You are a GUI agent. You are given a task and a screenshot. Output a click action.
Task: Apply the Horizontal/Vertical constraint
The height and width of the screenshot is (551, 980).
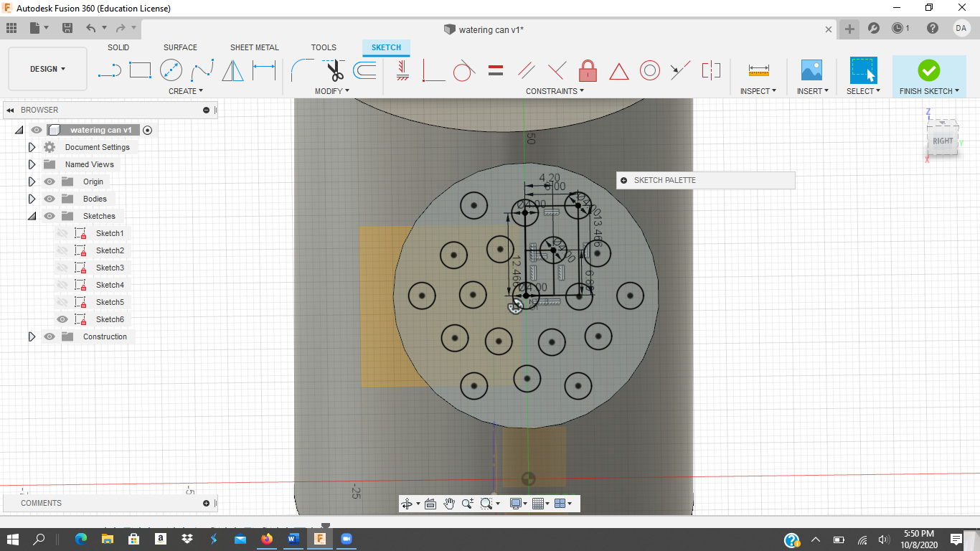(x=402, y=70)
